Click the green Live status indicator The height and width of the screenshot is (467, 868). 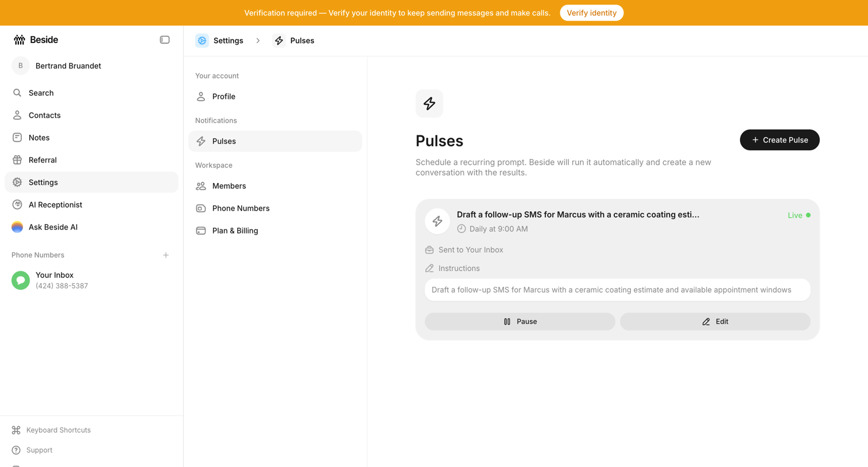pos(799,215)
